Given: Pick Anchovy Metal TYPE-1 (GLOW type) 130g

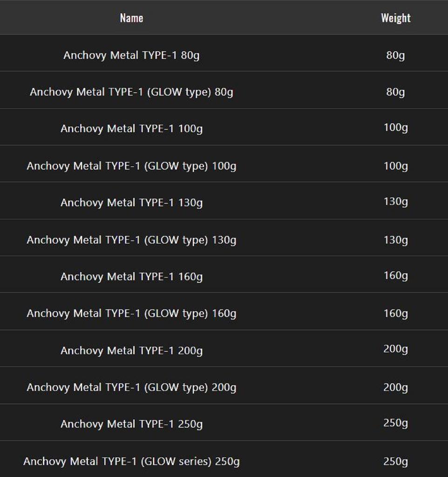Looking at the screenshot, I should click(x=131, y=240).
